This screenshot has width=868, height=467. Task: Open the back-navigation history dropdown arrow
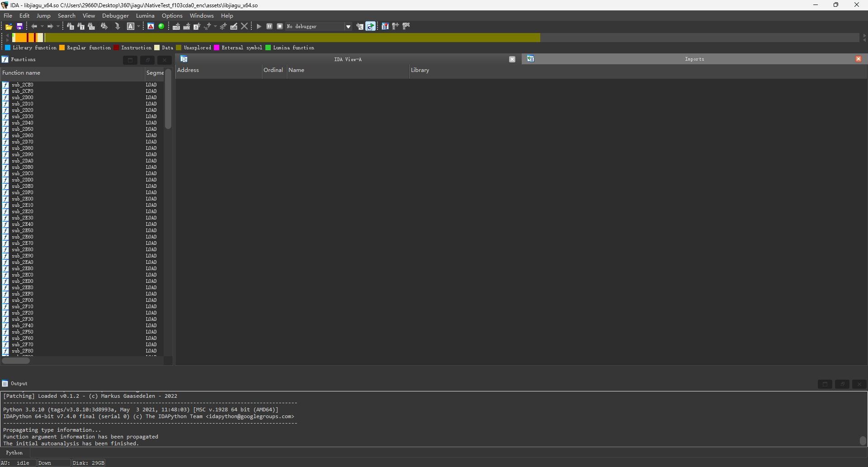(x=42, y=26)
